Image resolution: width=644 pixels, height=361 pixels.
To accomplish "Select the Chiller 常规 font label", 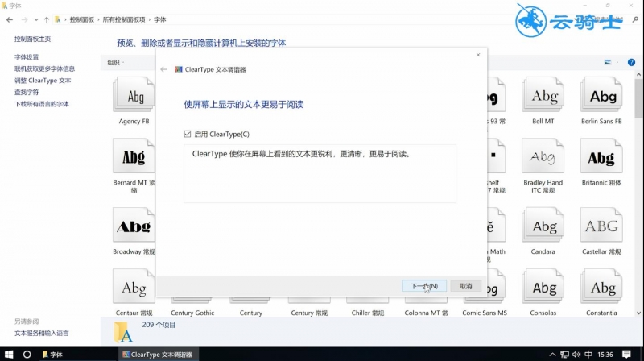I will tap(368, 313).
